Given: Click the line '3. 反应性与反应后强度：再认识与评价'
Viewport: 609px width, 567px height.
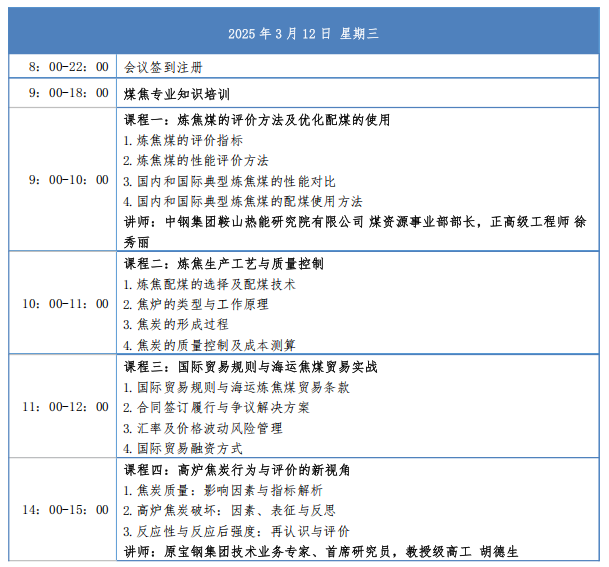Looking at the screenshot, I should [236, 531].
